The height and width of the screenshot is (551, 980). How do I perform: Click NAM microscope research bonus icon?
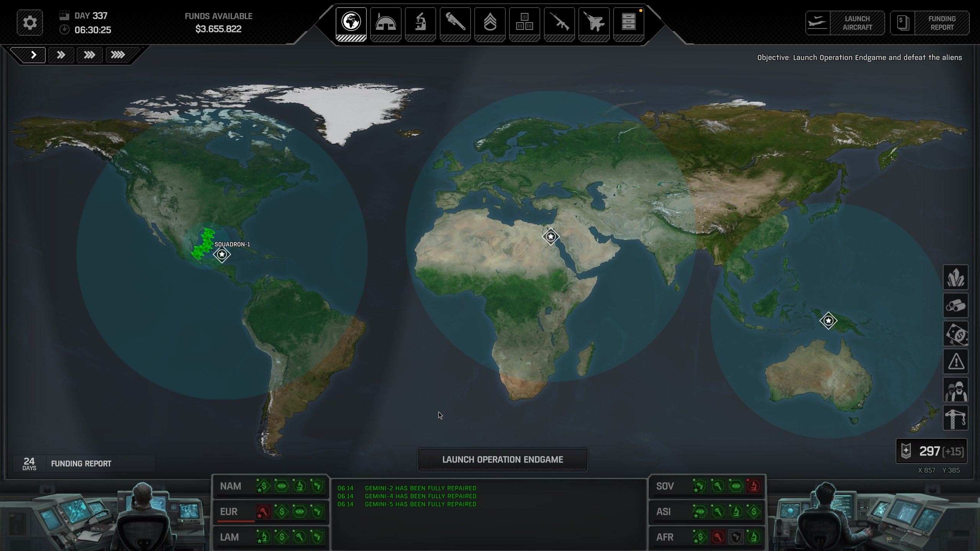299,486
